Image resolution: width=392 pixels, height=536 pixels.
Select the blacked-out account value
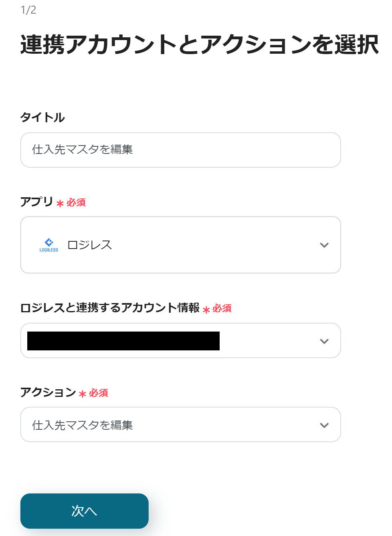[x=123, y=341]
